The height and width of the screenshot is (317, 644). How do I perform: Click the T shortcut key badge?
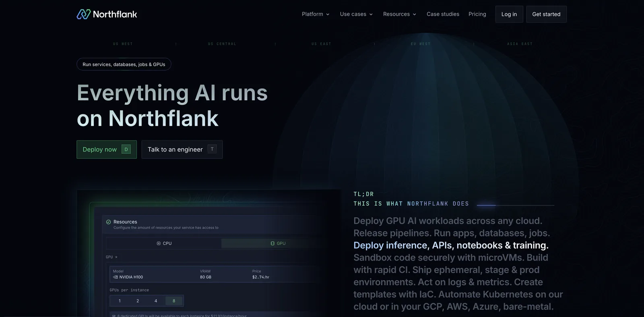212,149
